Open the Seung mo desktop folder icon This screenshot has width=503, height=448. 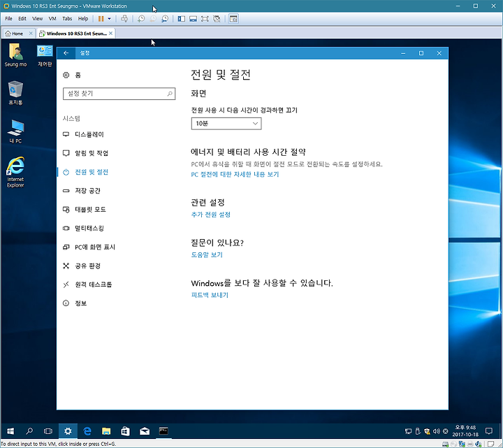(15, 55)
